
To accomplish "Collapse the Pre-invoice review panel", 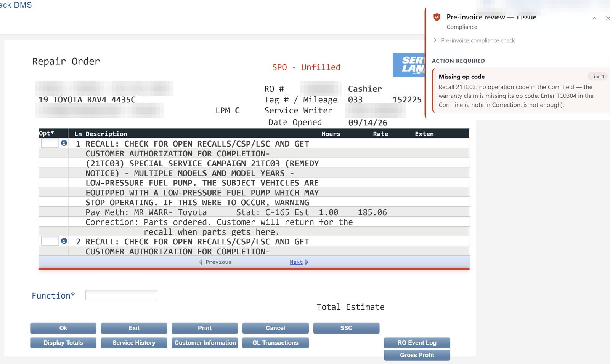I will pos(594,18).
